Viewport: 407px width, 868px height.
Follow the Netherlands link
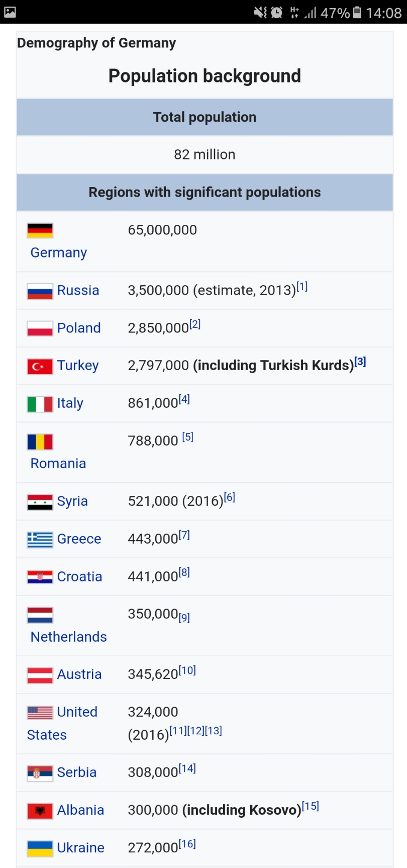click(x=69, y=637)
